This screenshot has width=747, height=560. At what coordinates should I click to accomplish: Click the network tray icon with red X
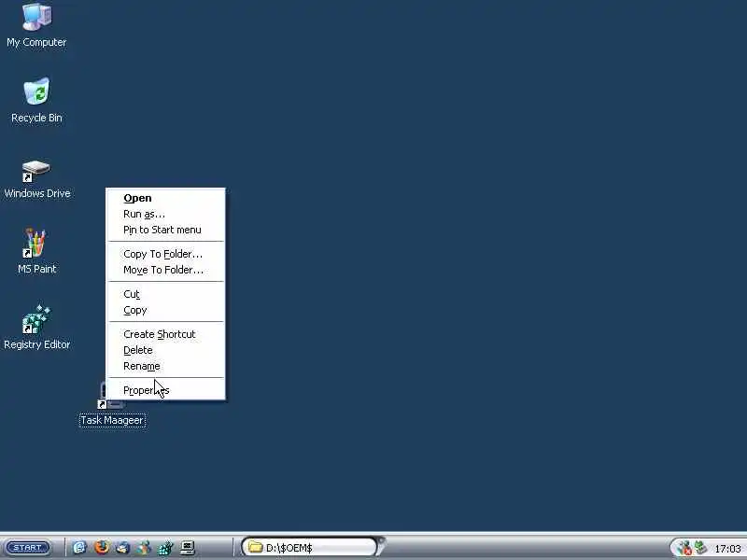point(684,548)
